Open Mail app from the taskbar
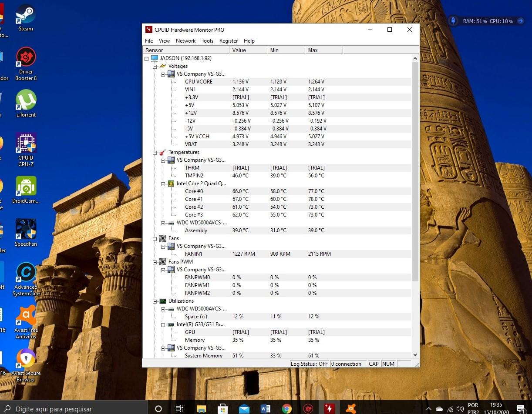 pyautogui.click(x=244, y=408)
